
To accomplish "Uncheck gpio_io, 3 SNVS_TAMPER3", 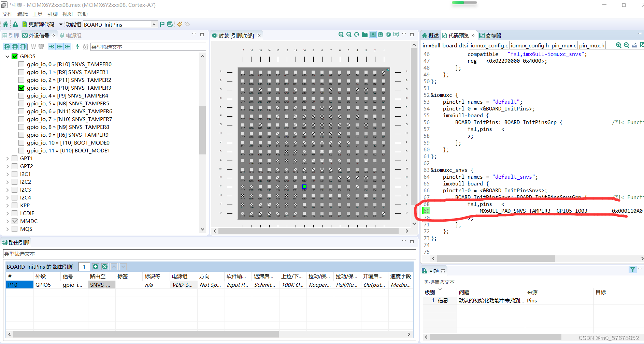I will tap(21, 88).
